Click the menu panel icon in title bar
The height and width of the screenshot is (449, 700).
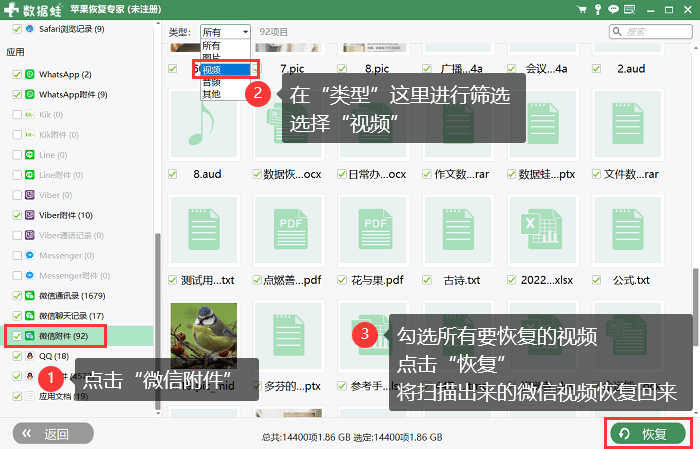[x=629, y=9]
